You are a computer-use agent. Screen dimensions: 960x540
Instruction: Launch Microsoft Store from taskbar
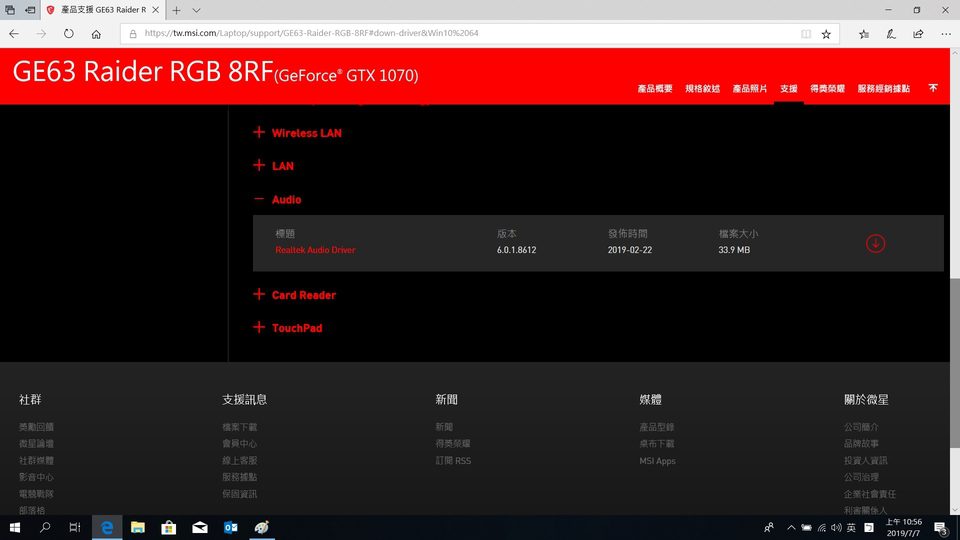pos(168,527)
